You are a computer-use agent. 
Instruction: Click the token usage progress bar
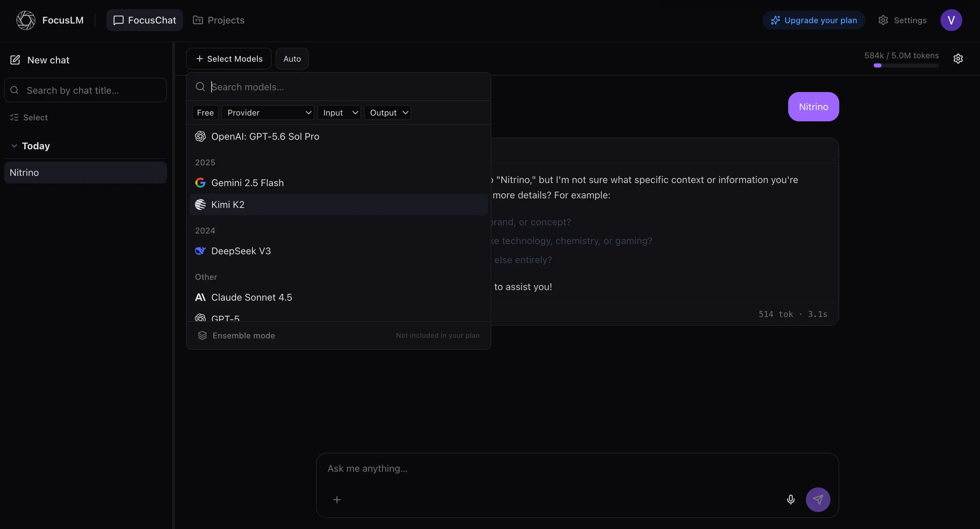point(906,65)
